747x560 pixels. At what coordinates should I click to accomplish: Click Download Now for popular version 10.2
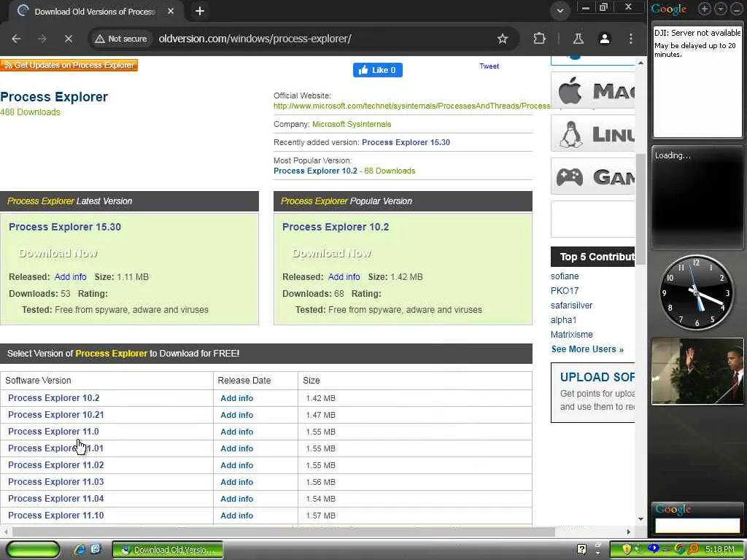click(x=332, y=253)
